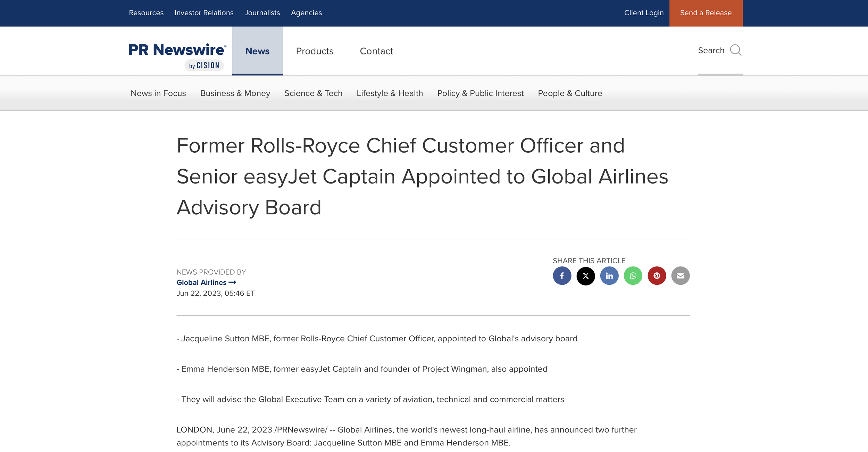Screen dimensions: 868x452
Task: Open Global Airlines provider link
Action: [x=206, y=282]
